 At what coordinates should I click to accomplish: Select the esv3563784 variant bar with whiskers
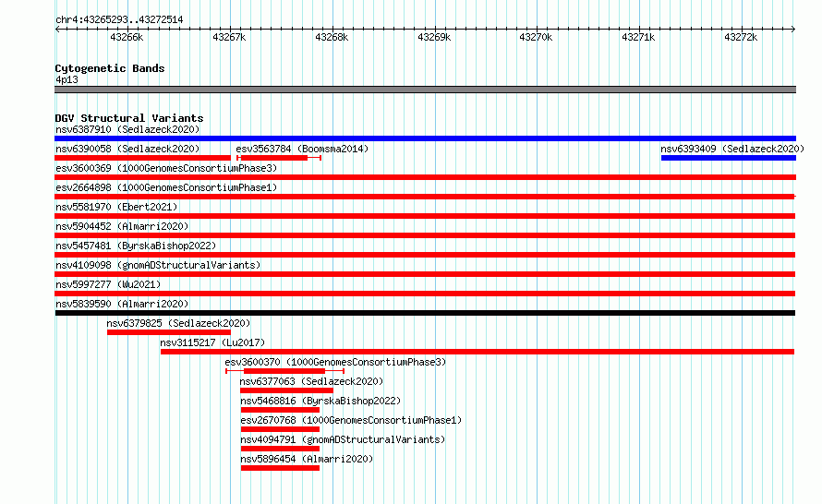coord(279,158)
